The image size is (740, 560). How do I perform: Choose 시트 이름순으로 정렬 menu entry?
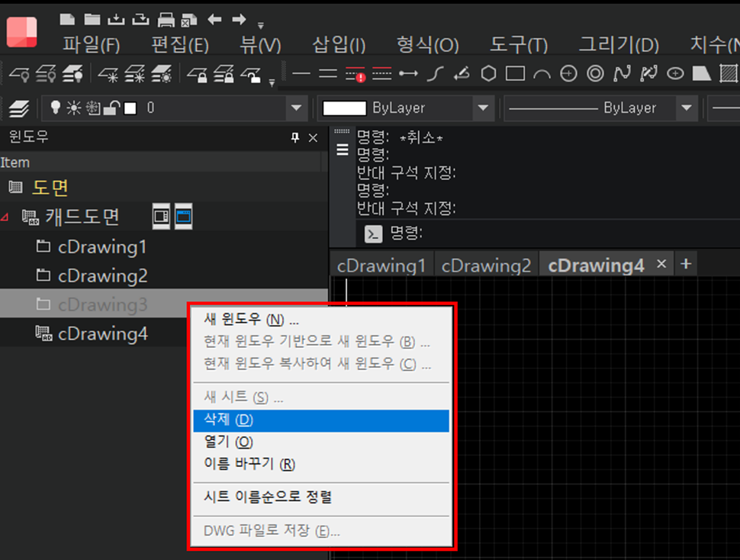(x=321, y=497)
